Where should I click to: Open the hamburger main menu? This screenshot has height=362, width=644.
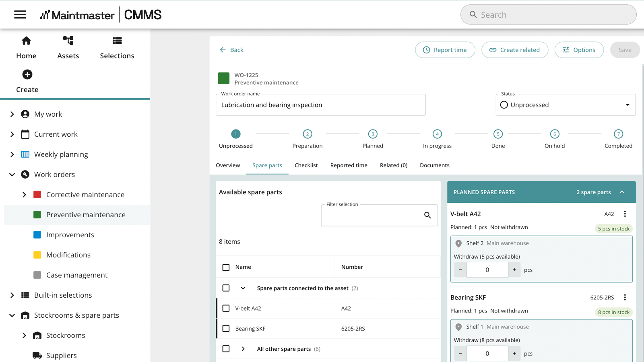pos(20,15)
